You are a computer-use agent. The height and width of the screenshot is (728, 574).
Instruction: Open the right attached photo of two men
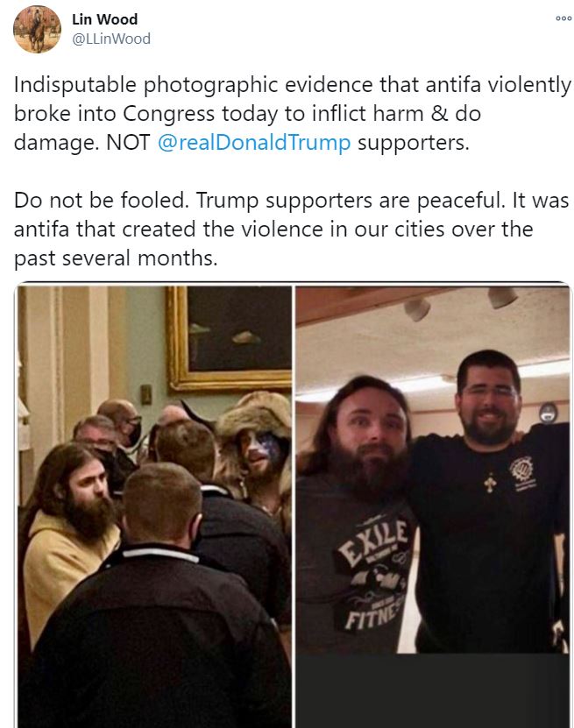(432, 470)
